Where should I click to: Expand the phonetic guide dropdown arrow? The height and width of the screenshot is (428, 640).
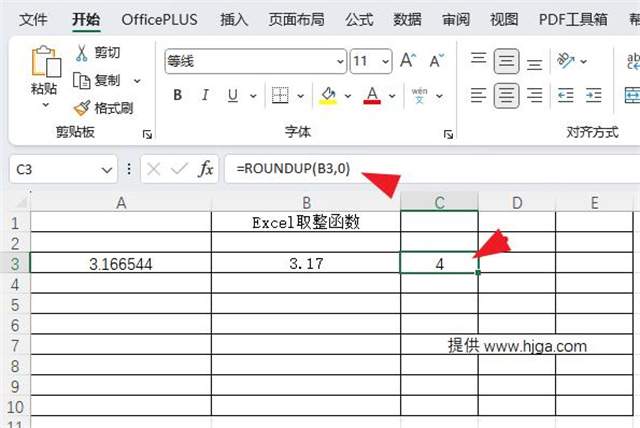pos(439,96)
